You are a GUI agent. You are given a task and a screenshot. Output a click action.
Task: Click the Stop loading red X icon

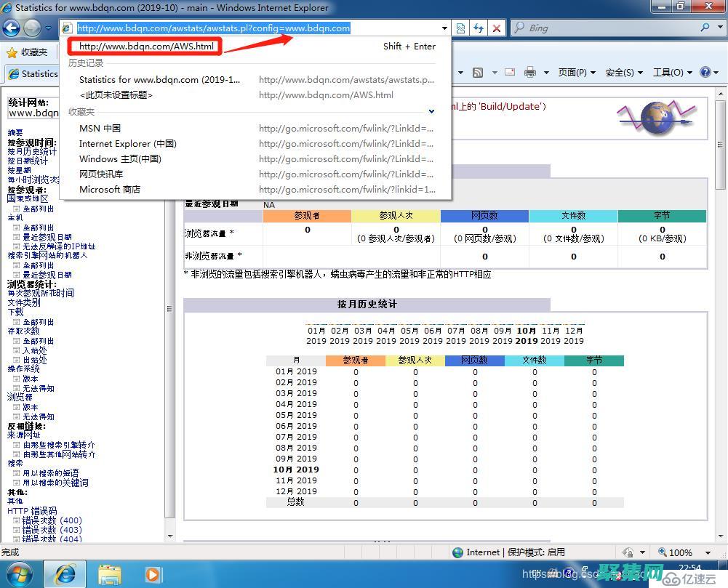coord(497,28)
